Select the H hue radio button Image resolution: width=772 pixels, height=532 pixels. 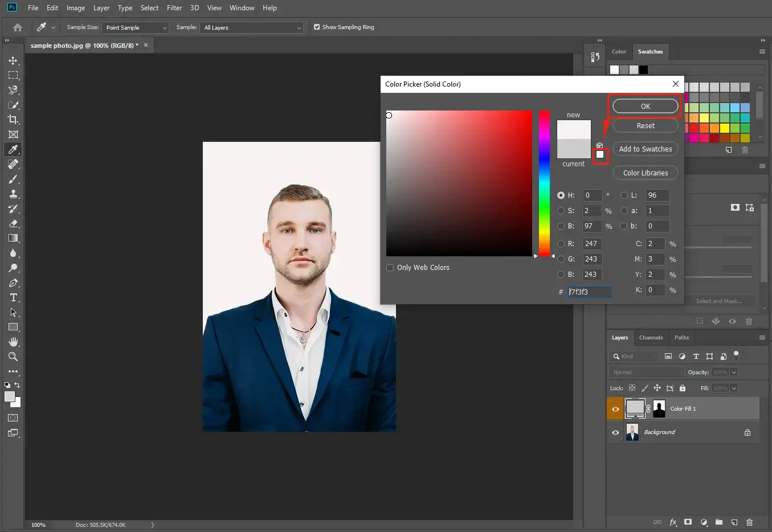coord(561,195)
